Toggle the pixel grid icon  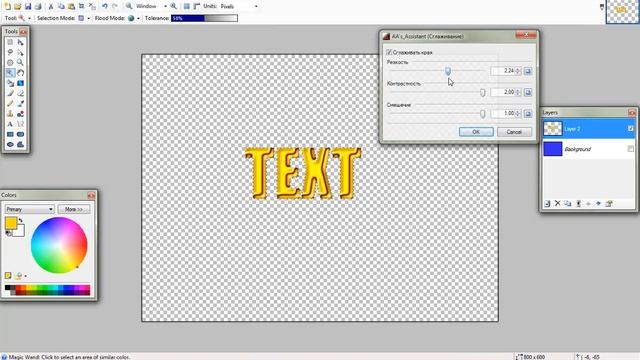coord(187,6)
